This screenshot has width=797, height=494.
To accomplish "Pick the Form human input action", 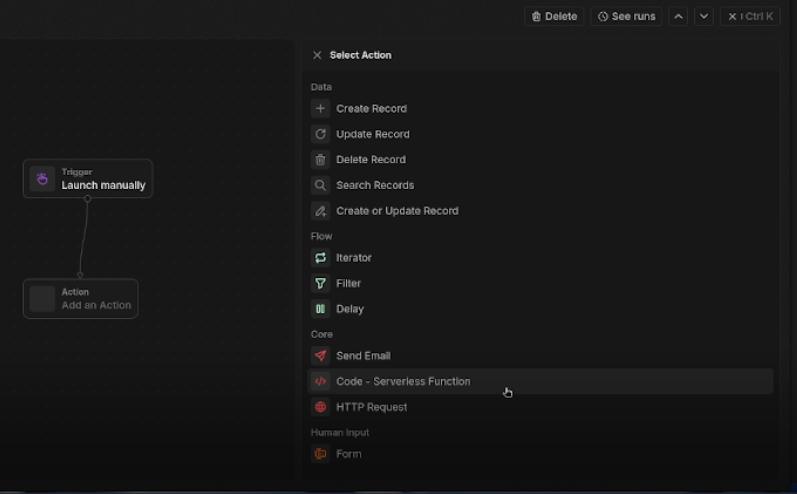I will tap(541, 454).
